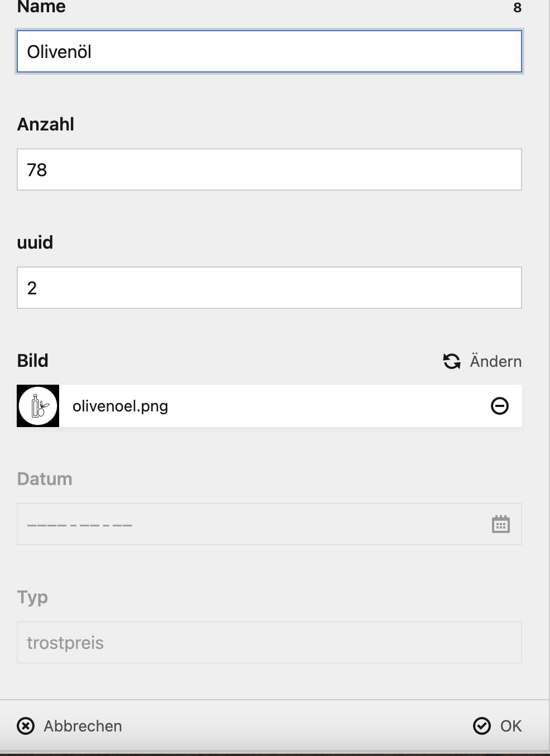The height and width of the screenshot is (756, 550).
Task: Confirm the dialog with OK text
Action: [x=511, y=726]
